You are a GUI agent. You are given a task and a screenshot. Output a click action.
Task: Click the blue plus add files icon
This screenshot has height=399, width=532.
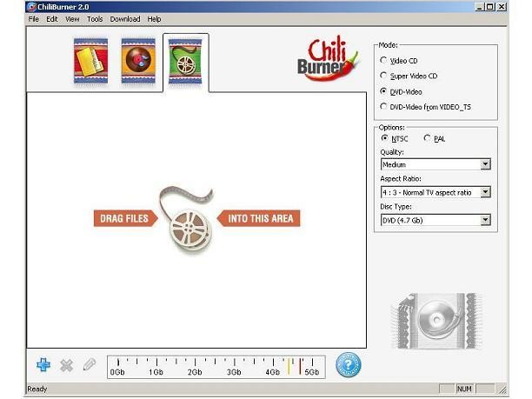click(x=43, y=365)
